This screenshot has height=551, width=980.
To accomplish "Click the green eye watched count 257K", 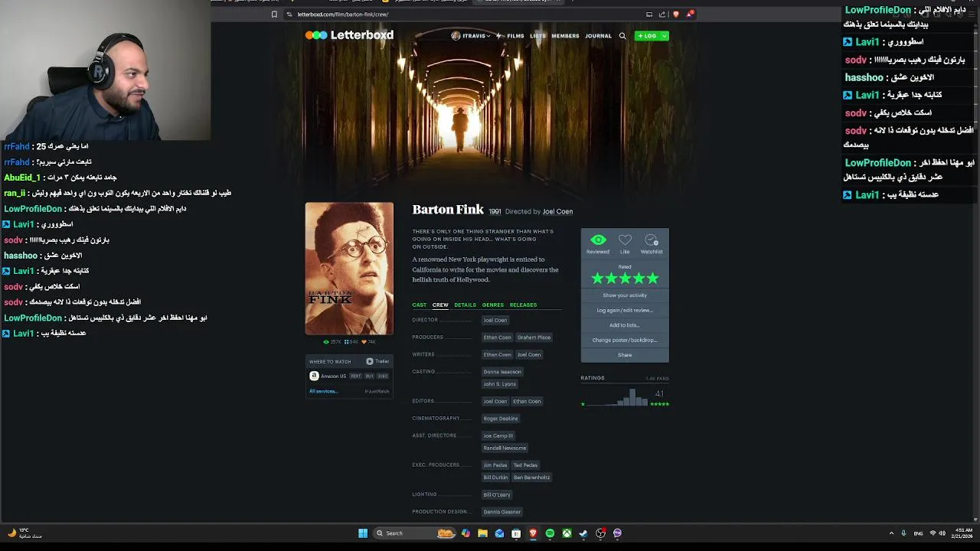I will (x=332, y=342).
